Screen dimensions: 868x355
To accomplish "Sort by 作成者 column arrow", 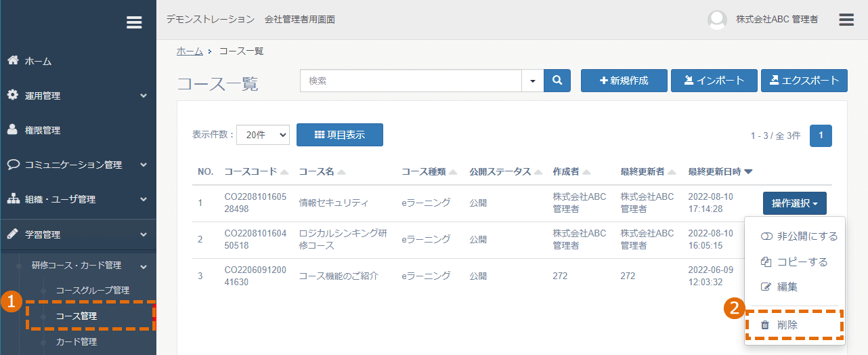I will (x=586, y=172).
